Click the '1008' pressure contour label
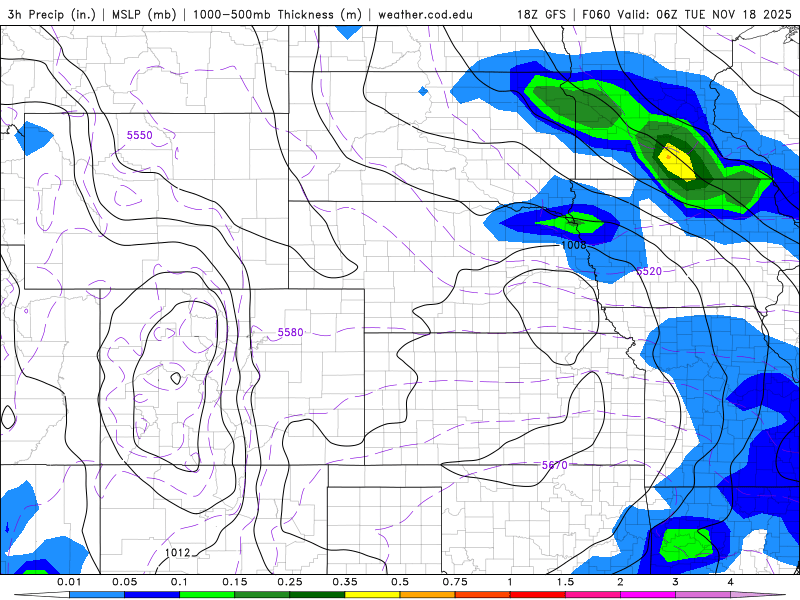The image size is (800, 600). (x=573, y=245)
